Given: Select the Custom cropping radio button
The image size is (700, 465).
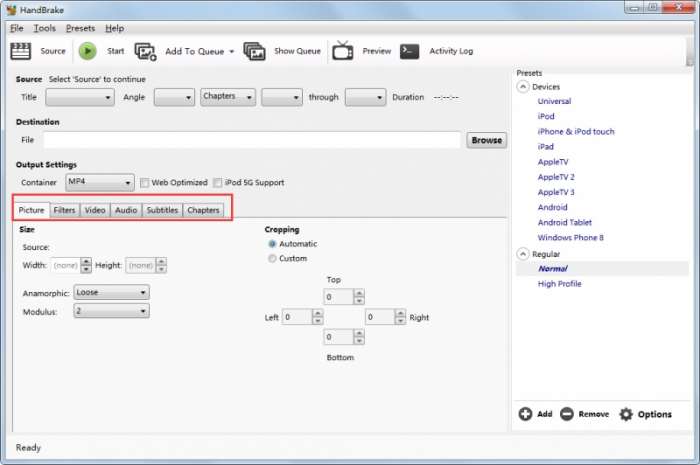Looking at the screenshot, I should click(x=272, y=258).
